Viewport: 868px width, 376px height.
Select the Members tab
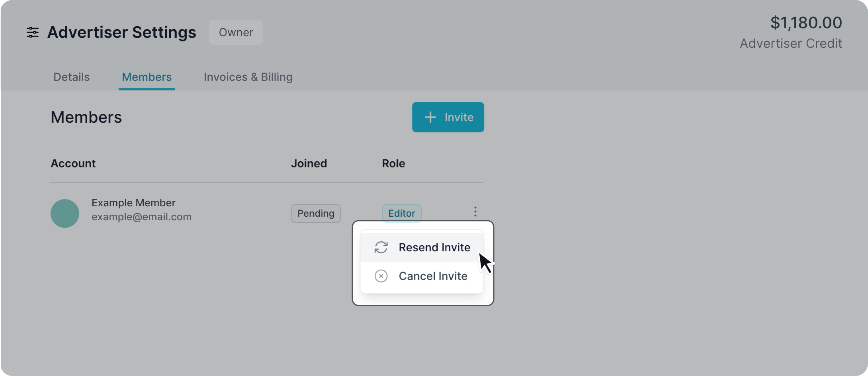click(147, 77)
